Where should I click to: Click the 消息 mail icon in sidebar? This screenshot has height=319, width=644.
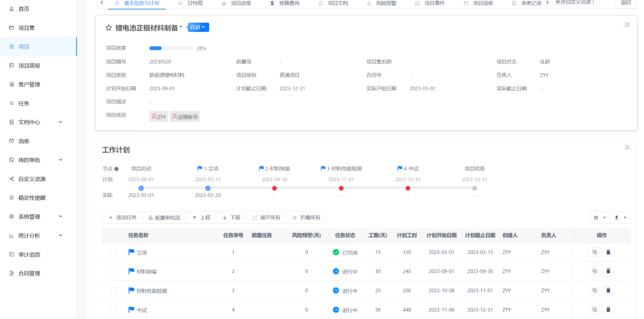12,141
